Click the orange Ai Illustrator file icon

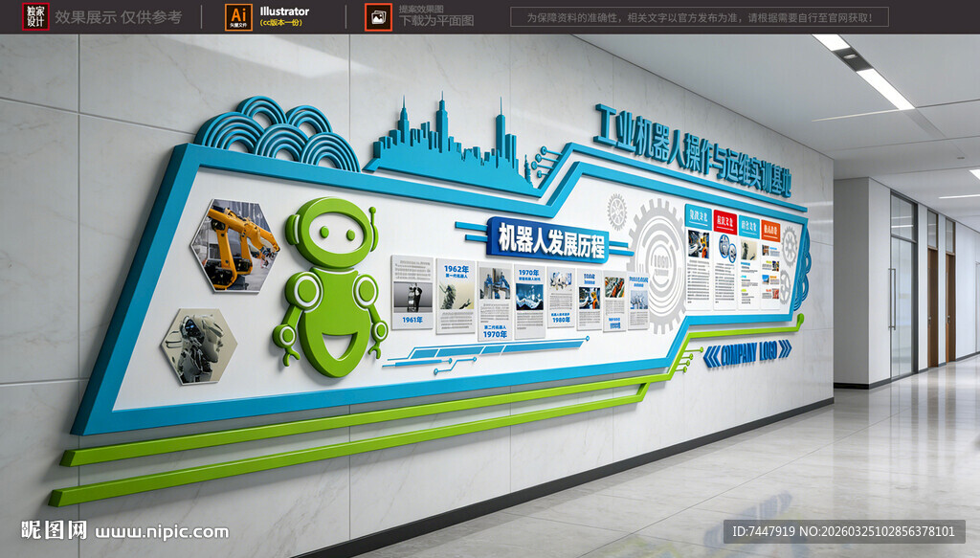(238, 17)
